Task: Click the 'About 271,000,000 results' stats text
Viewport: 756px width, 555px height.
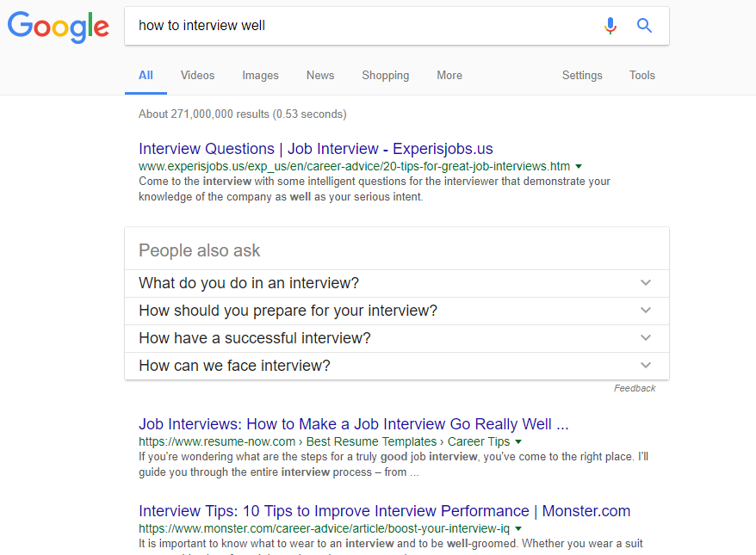Action: click(x=243, y=114)
